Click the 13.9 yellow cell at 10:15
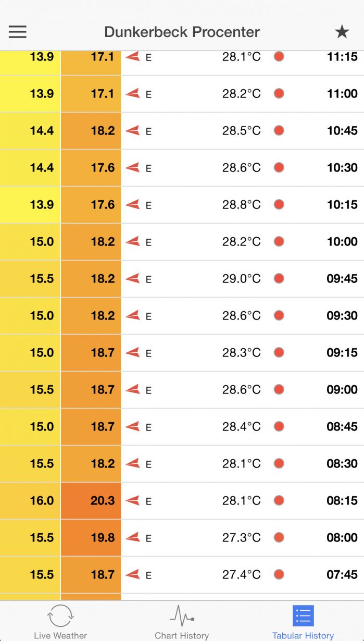 tap(30, 204)
